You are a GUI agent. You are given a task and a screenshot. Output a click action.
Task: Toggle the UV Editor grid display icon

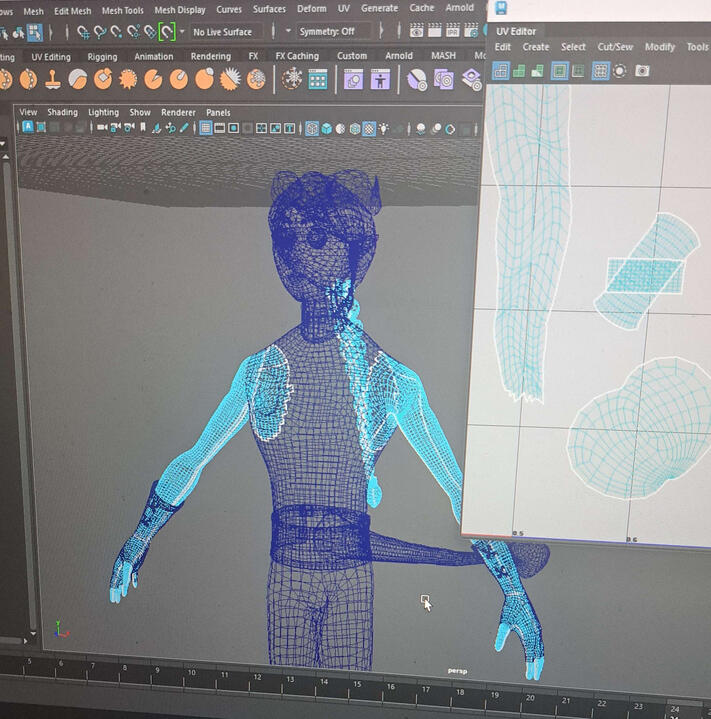pyautogui.click(x=600, y=71)
